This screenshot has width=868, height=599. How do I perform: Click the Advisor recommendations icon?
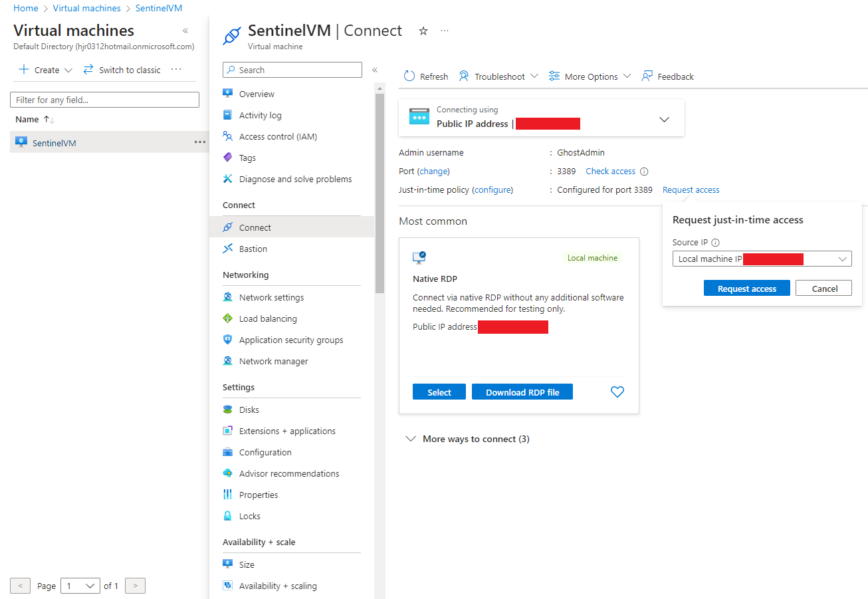tap(227, 473)
